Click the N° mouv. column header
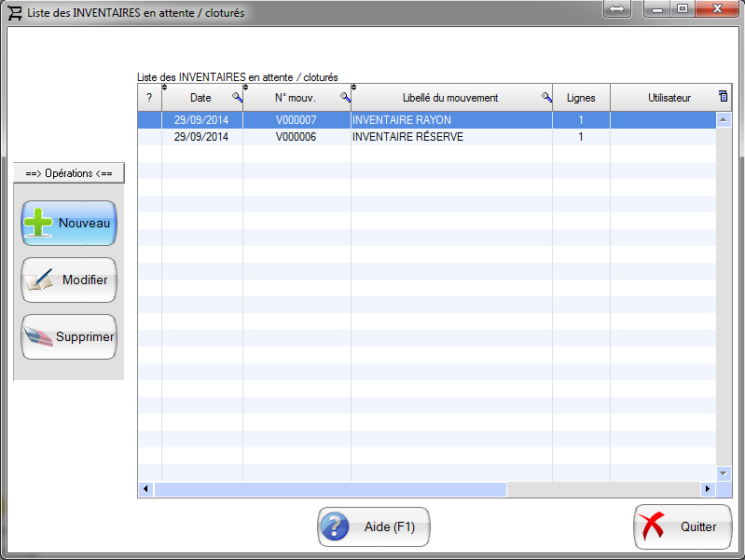745x560 pixels. tap(295, 98)
